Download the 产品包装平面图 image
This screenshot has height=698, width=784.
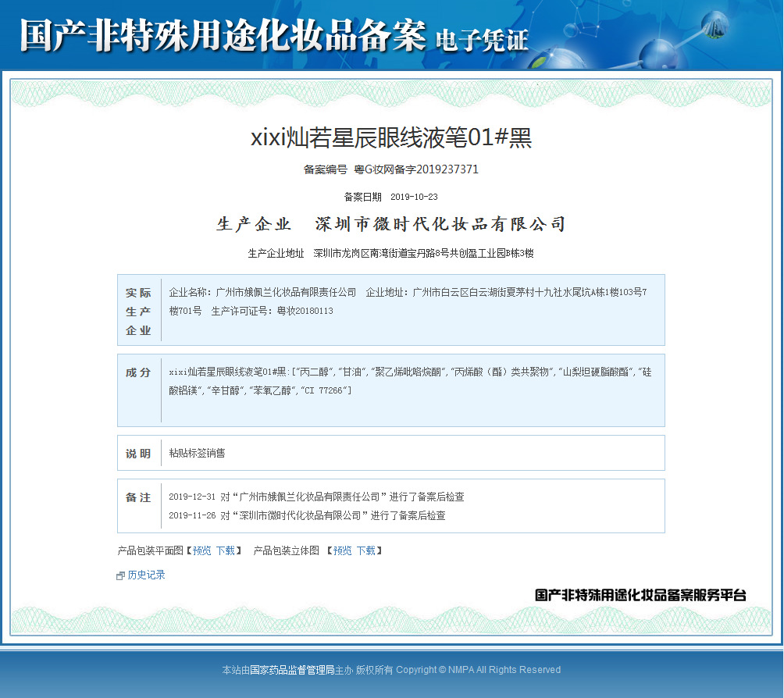(x=226, y=550)
